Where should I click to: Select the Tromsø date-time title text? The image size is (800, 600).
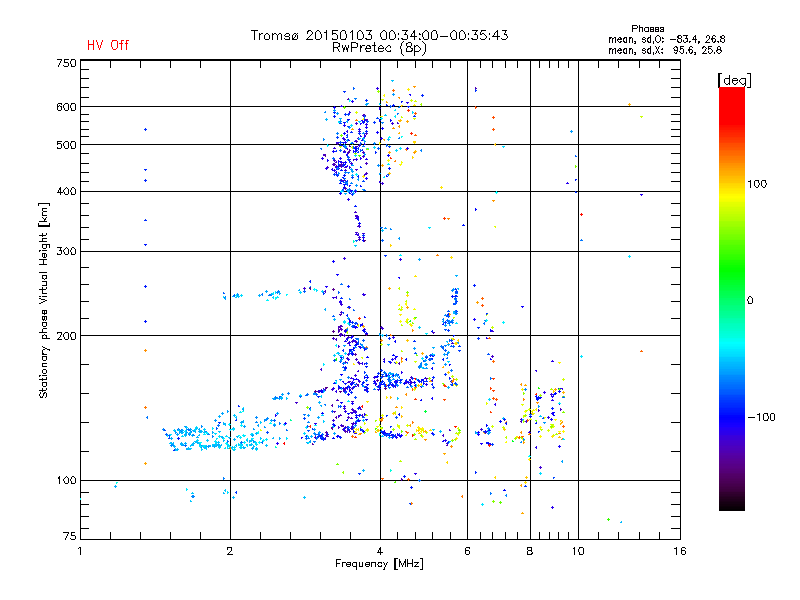click(379, 35)
